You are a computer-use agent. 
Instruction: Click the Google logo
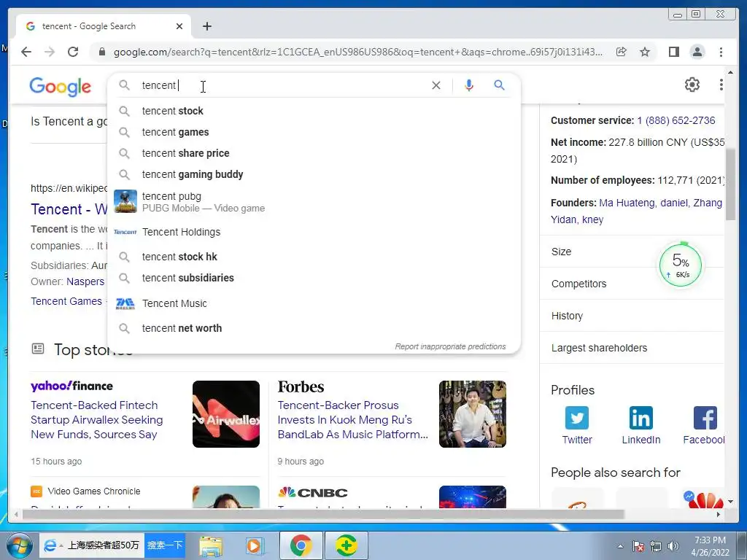(x=60, y=87)
